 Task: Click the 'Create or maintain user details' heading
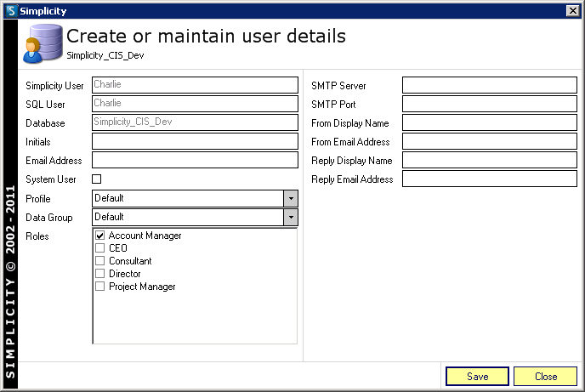[206, 37]
